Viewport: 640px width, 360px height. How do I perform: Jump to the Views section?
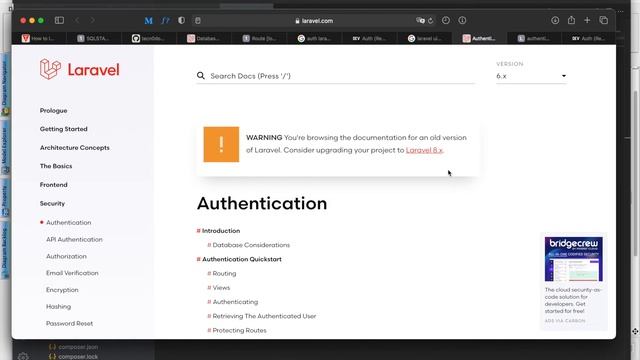coord(221,288)
